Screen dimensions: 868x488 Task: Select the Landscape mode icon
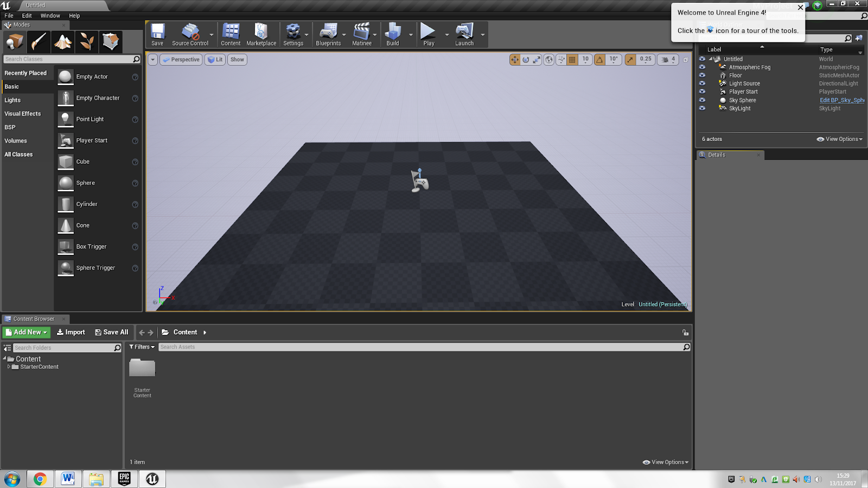click(62, 42)
